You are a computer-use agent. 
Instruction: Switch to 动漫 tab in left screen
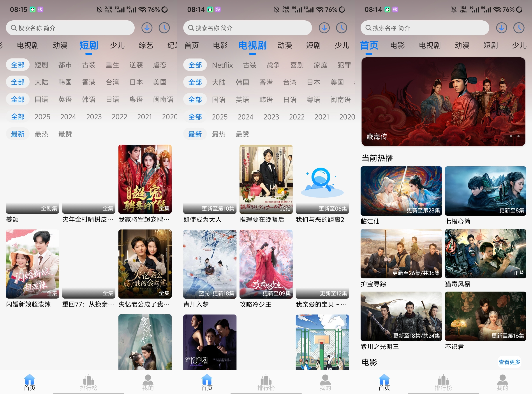(60, 45)
